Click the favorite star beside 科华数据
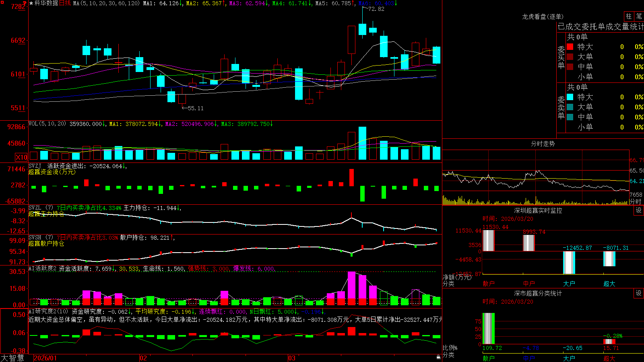This screenshot has height=362, width=644. click(31, 3)
